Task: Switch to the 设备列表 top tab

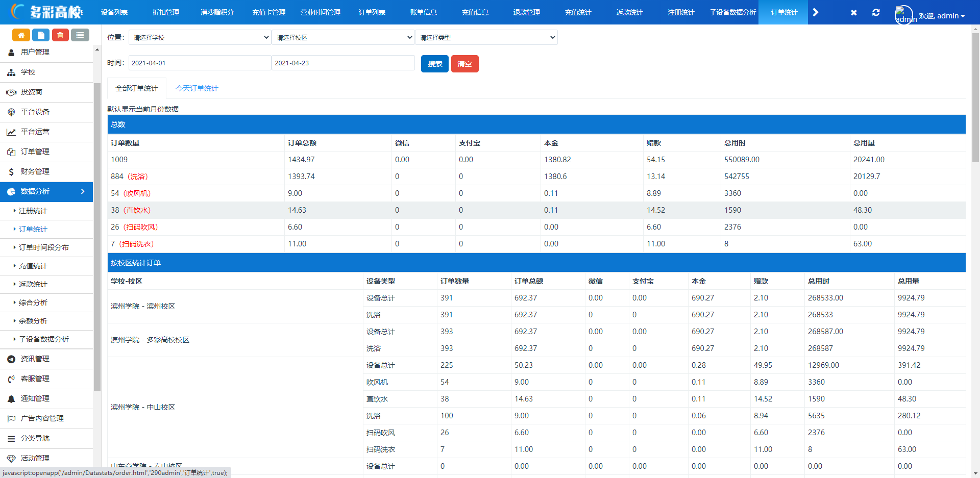Action: (114, 12)
